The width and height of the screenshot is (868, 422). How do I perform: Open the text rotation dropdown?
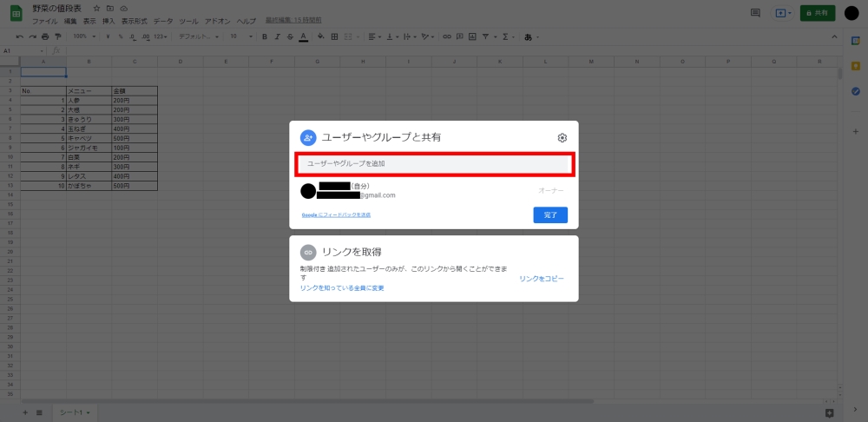427,36
